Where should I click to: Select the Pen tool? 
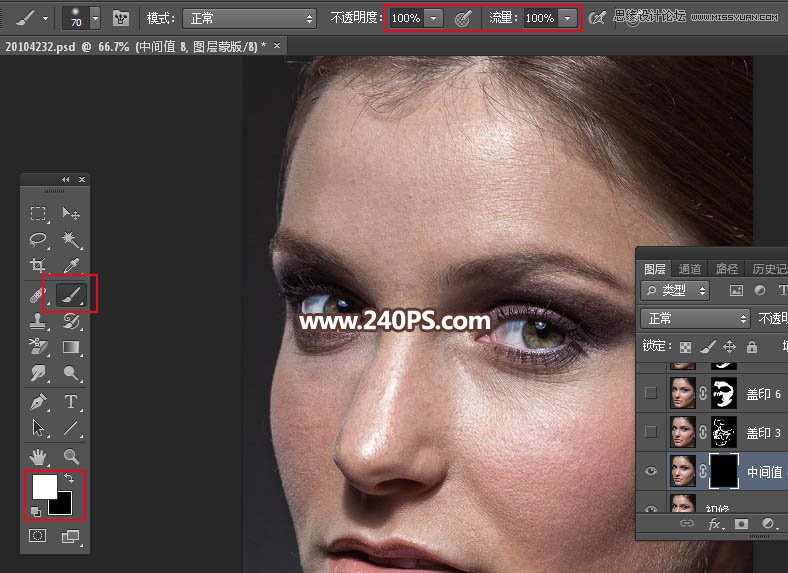click(x=38, y=402)
